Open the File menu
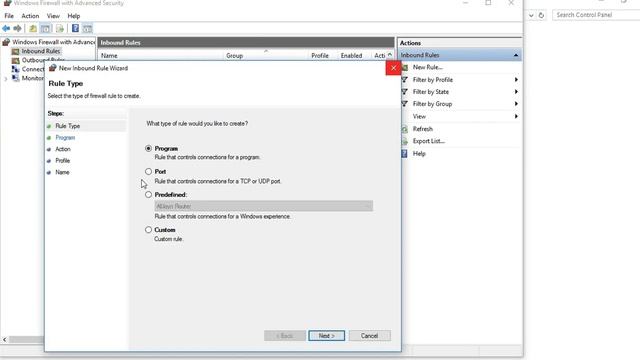This screenshot has width=640, height=360. (x=9, y=16)
